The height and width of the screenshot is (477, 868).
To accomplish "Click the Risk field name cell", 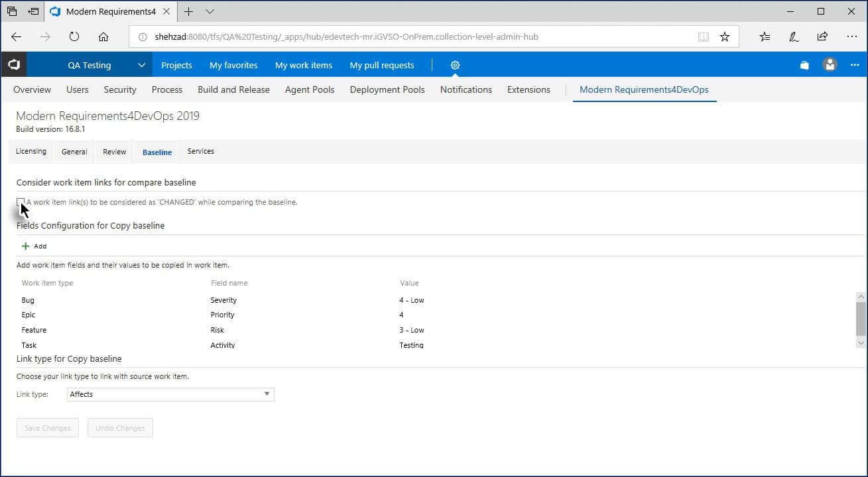I will click(217, 330).
